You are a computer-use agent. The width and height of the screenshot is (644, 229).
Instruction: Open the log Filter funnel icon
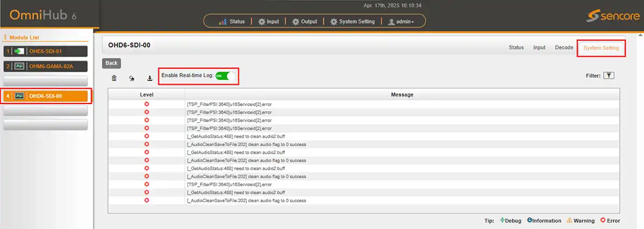tap(609, 76)
